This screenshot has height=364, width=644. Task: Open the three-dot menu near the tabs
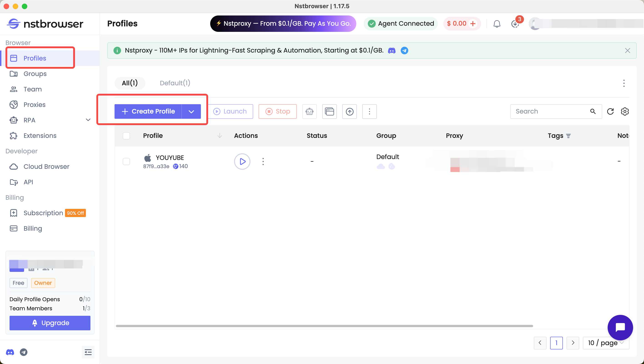point(624,83)
